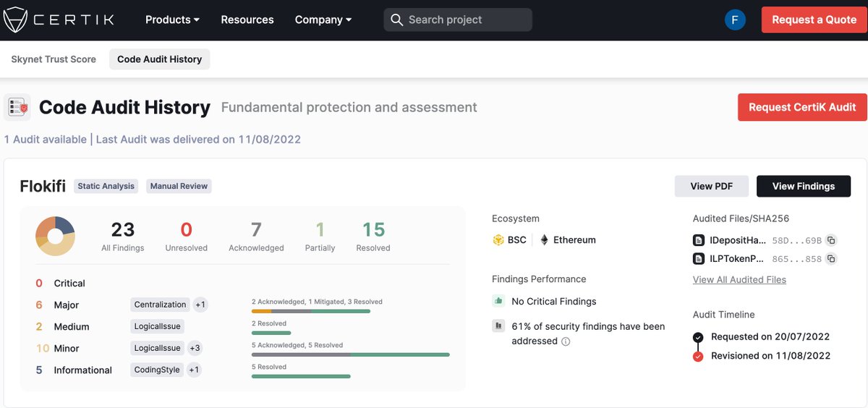Click the Major severity row label

click(x=67, y=305)
